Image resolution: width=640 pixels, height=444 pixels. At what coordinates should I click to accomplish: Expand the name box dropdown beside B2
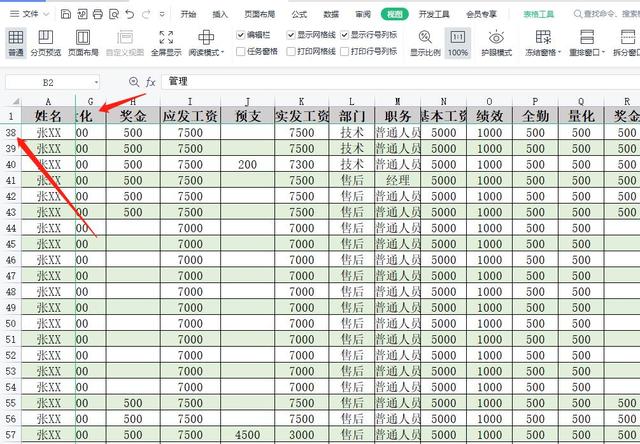click(96, 82)
